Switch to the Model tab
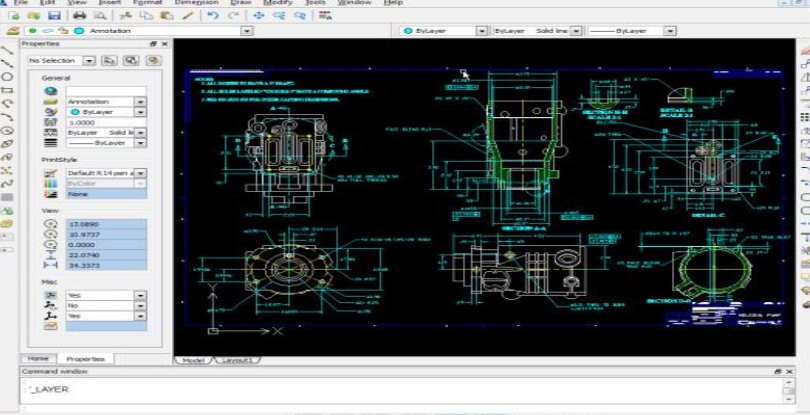The image size is (810, 415). point(194,360)
